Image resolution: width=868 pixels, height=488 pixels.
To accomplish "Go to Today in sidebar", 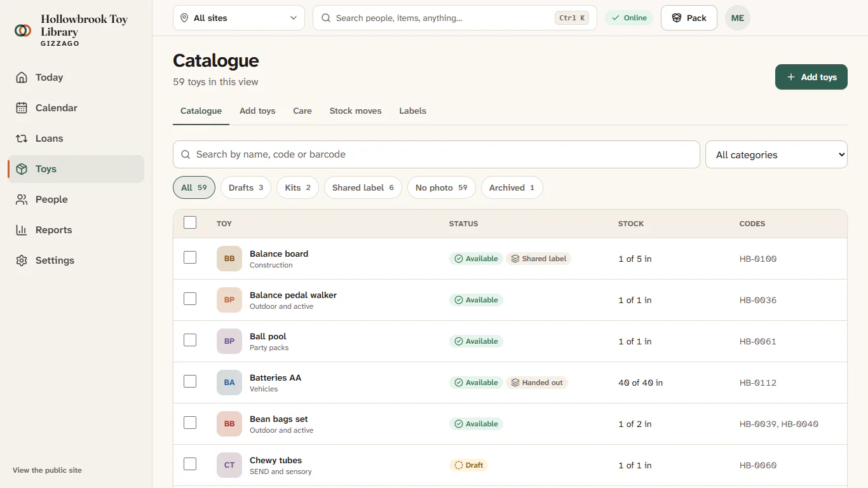I will coord(76,78).
